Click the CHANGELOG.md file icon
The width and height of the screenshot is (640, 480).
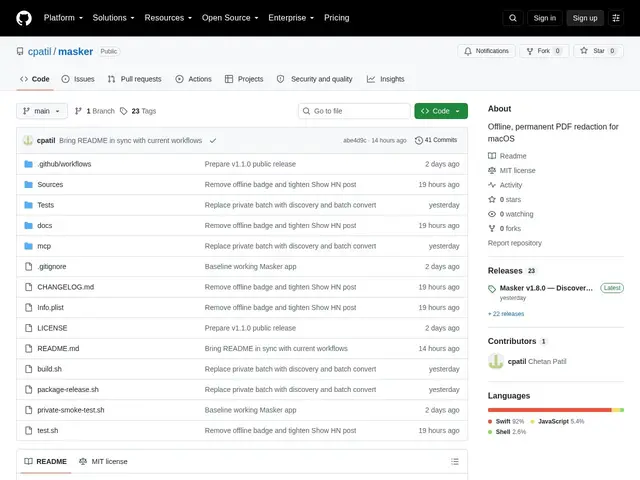click(28, 287)
